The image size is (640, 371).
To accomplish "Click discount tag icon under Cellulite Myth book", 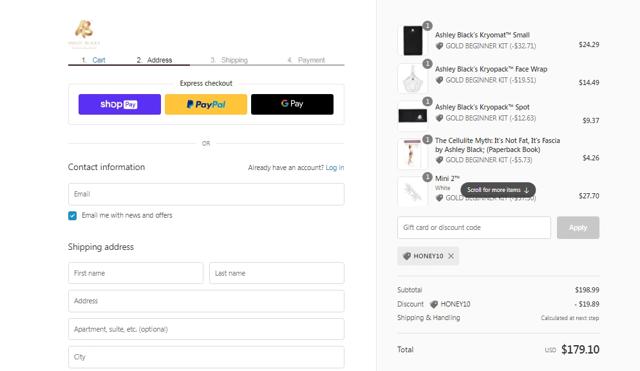I will pyautogui.click(x=439, y=160).
